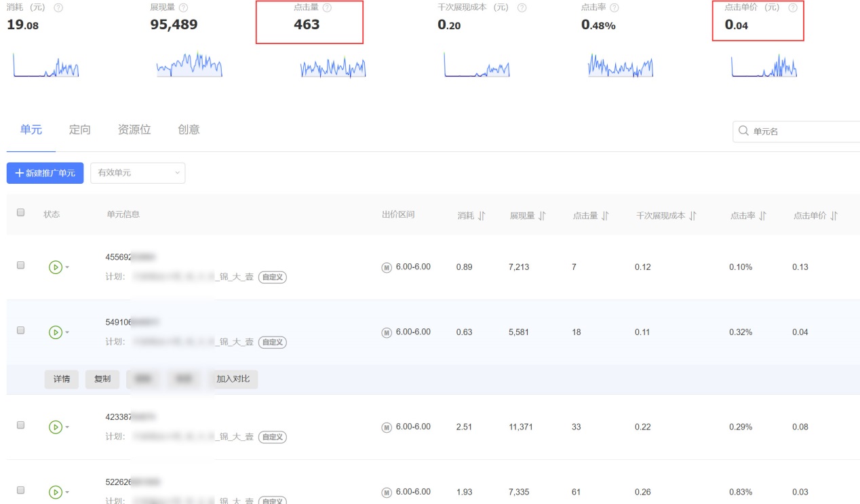860x504 pixels.
Task: Click the 自定义 tag in row 455692
Action: [x=273, y=277]
